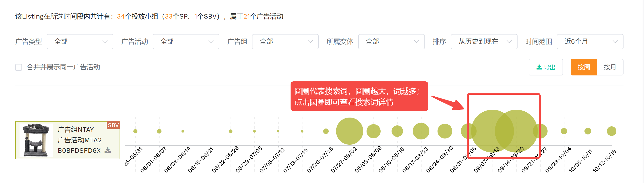Open the 所属变体 dropdown
Viewport: 644px width, 183px height.
coord(391,41)
